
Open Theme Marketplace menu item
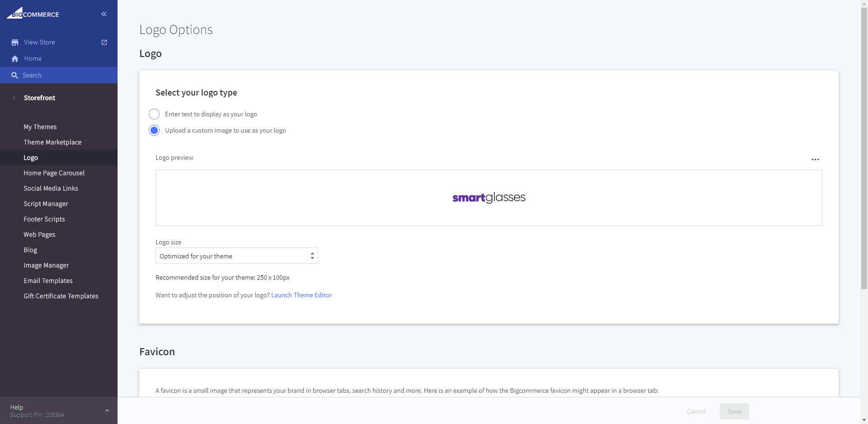point(52,142)
